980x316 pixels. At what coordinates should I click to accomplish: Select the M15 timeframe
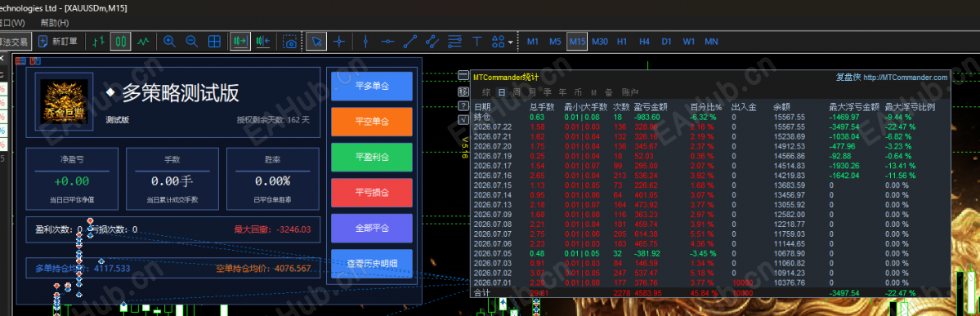(578, 42)
